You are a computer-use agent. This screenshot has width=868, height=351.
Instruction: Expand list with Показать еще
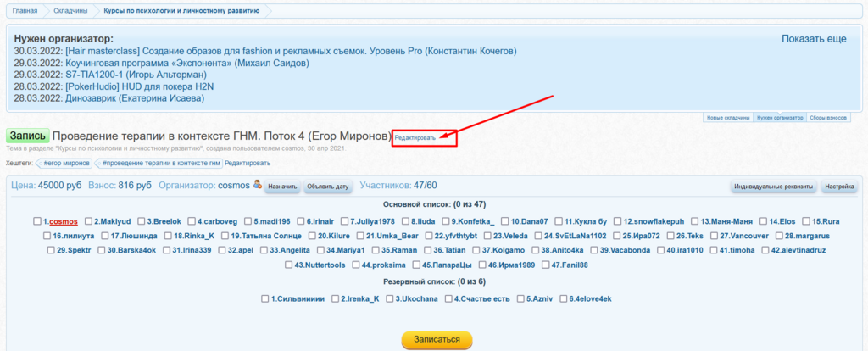[x=813, y=39]
